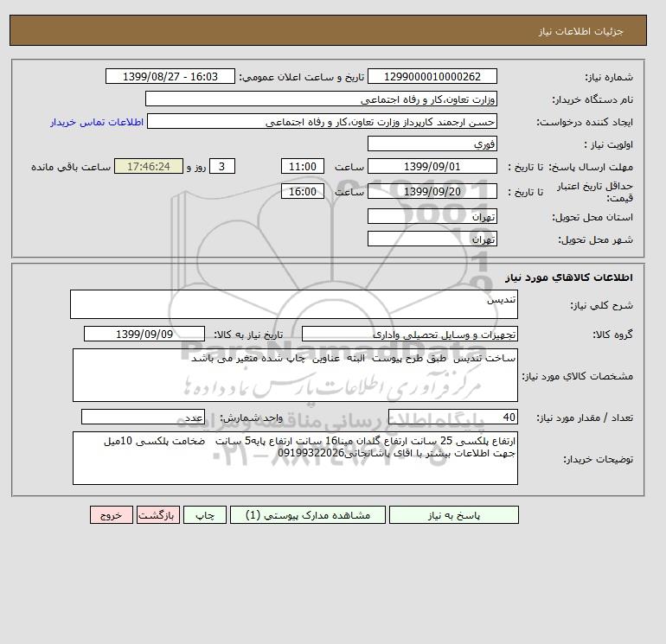Screen dimensions: 666x644
Task: Click label شهر محل تحویل
Action: (x=595, y=239)
